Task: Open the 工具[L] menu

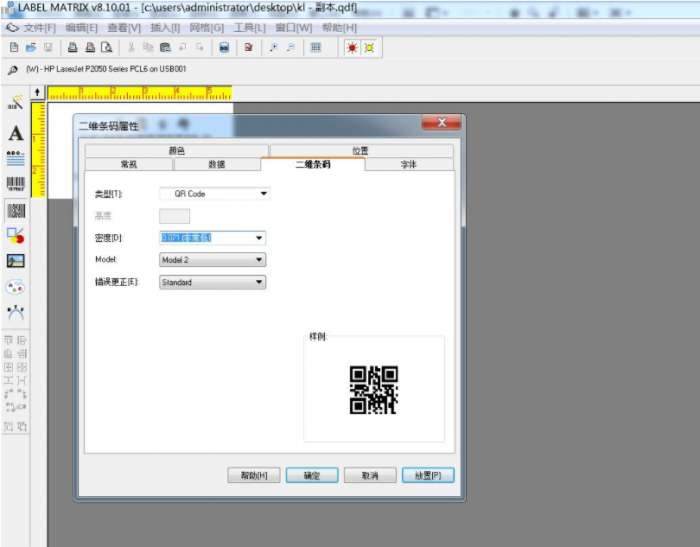Action: (x=250, y=28)
